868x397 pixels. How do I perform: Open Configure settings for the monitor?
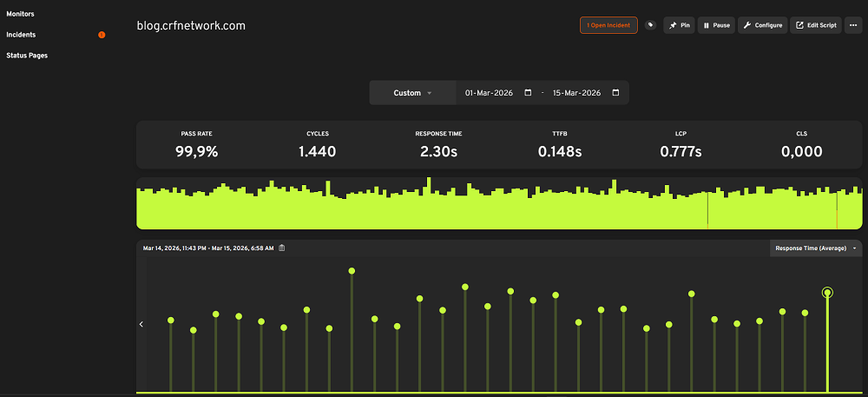point(762,25)
